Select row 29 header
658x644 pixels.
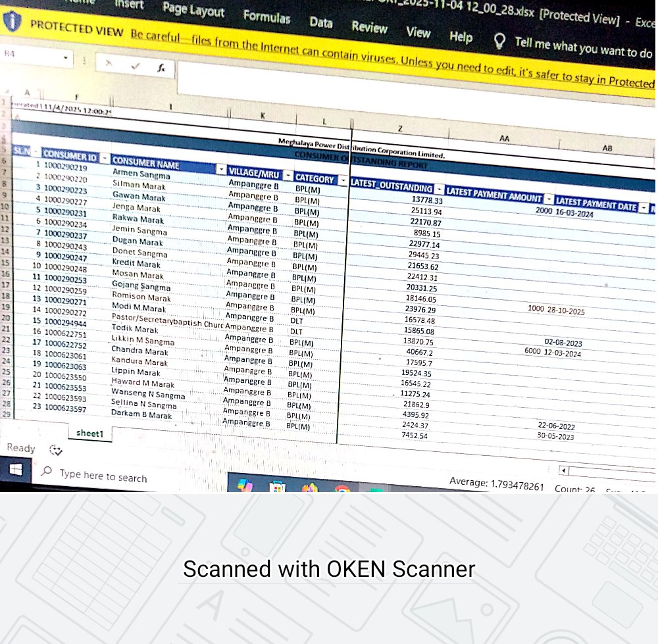(x=7, y=414)
